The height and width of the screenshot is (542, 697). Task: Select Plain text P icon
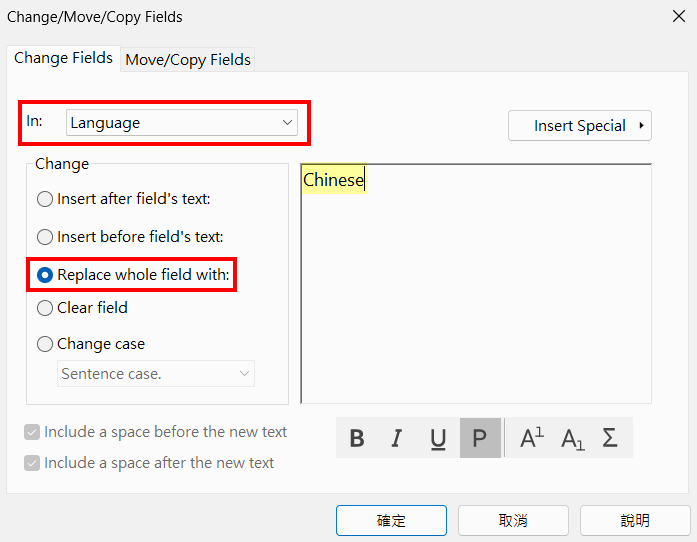(480, 438)
